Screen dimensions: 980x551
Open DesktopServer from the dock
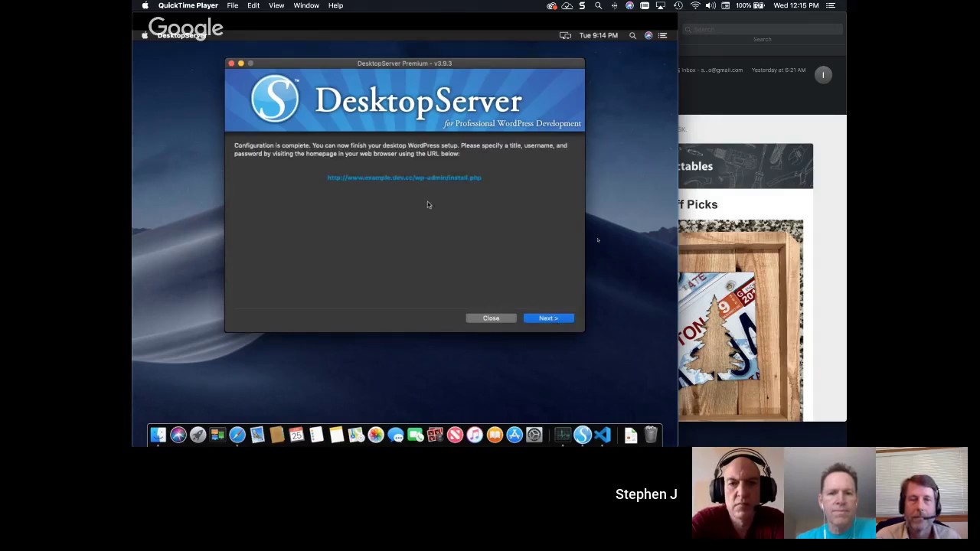pyautogui.click(x=583, y=435)
